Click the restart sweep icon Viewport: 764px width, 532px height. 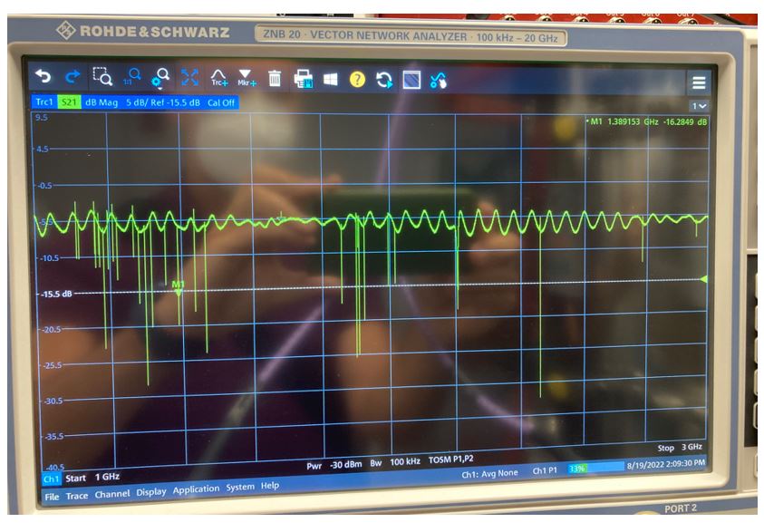(384, 80)
